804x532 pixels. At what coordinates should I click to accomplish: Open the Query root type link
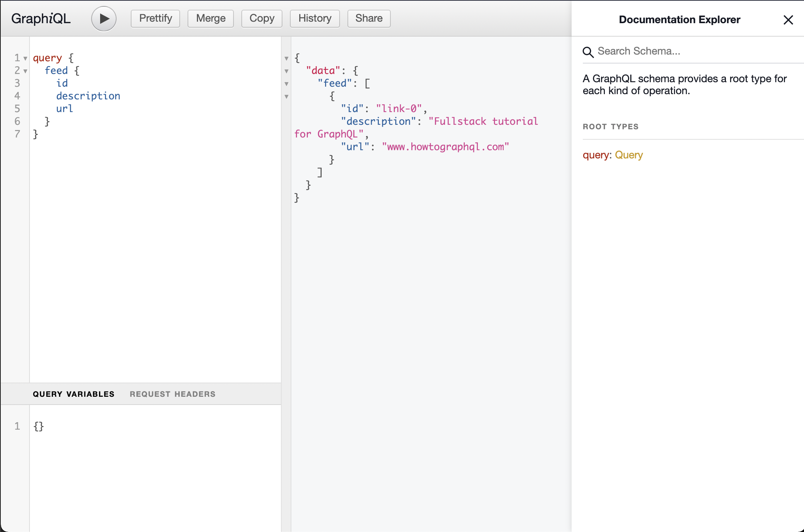pos(629,155)
